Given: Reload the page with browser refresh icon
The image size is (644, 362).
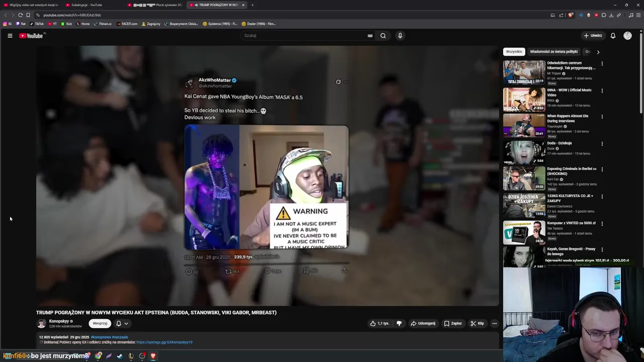Looking at the screenshot, I should 21,15.
